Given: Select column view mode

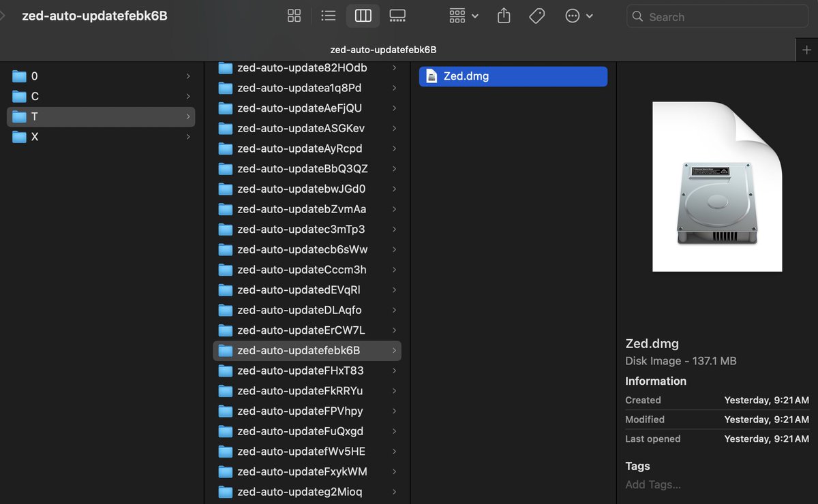Looking at the screenshot, I should [x=363, y=16].
